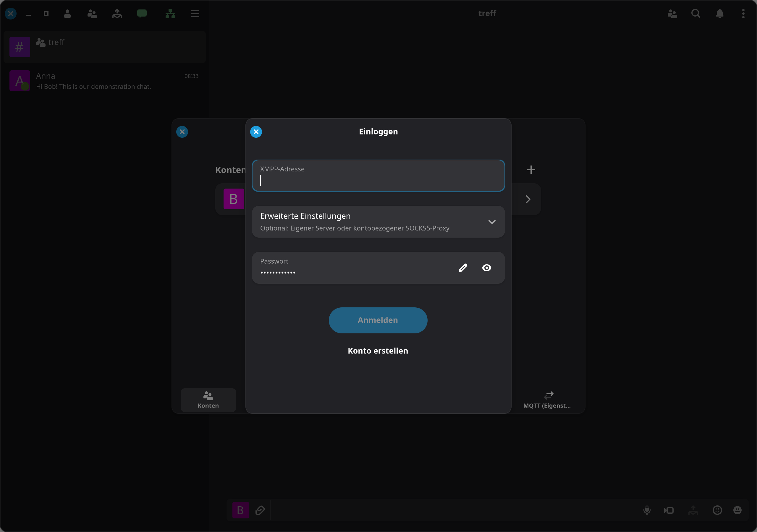Viewport: 757px width, 532px height.
Task: Click the upload tray icon in top toolbar
Action: (x=117, y=14)
